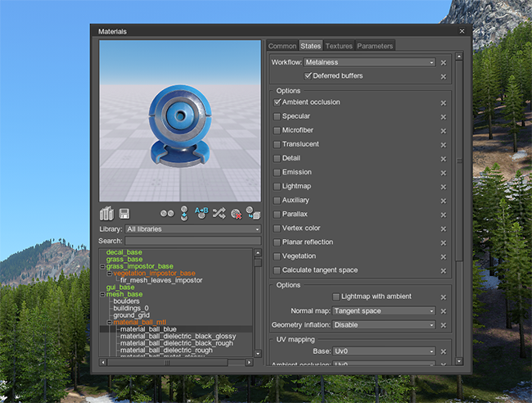Click the material Search input field
Image resolution: width=532 pixels, height=403 pixels.
tap(193, 241)
